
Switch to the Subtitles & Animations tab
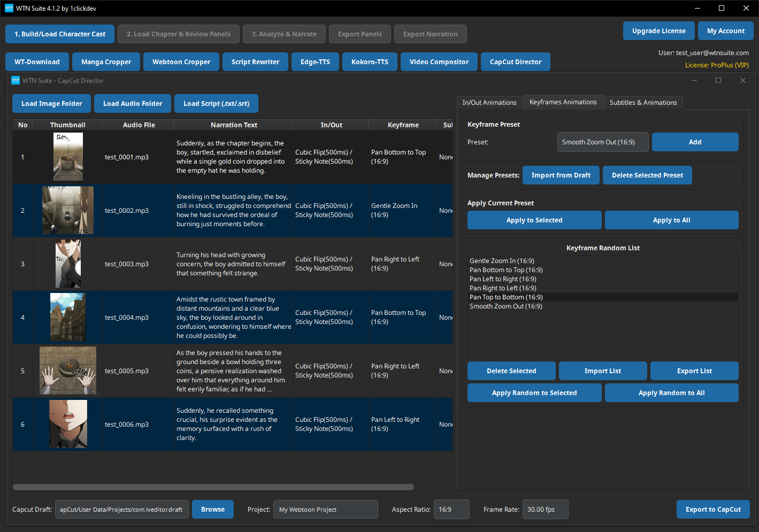[x=643, y=102]
